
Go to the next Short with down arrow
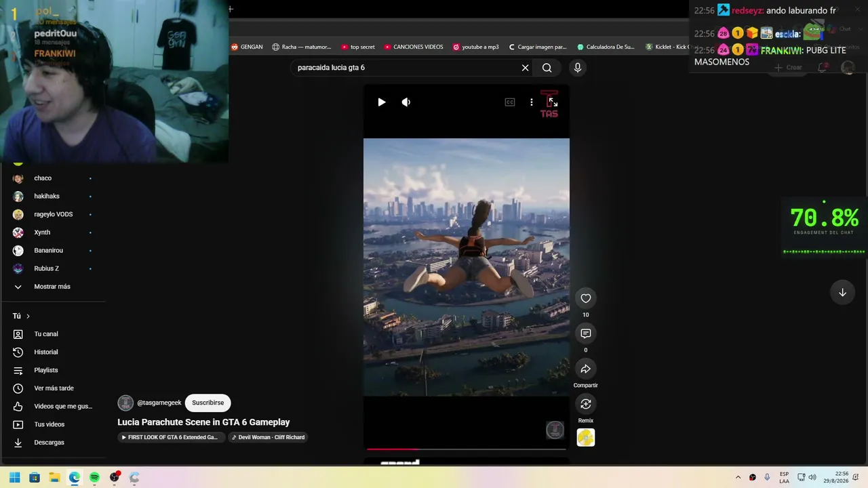point(842,292)
